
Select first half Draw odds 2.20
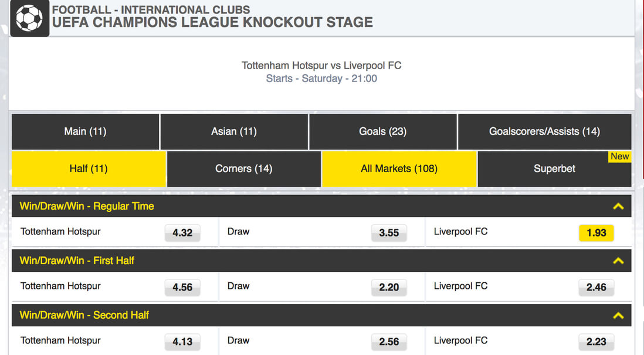point(389,287)
